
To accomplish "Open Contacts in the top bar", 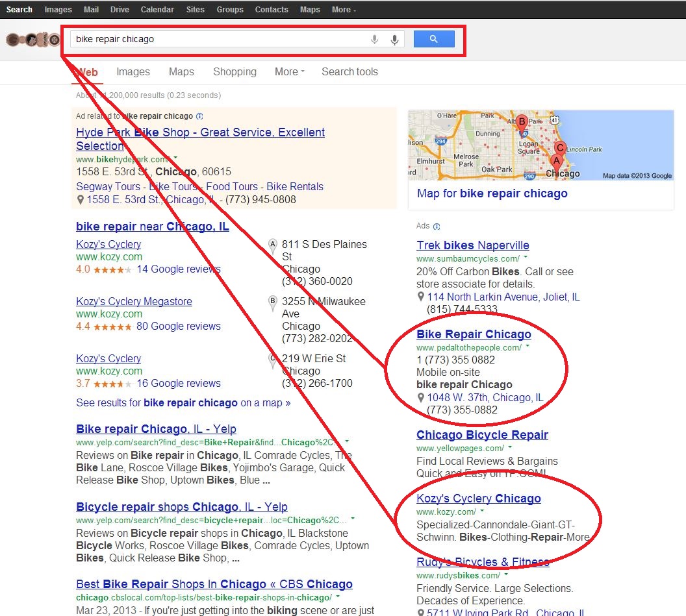I will click(x=272, y=10).
